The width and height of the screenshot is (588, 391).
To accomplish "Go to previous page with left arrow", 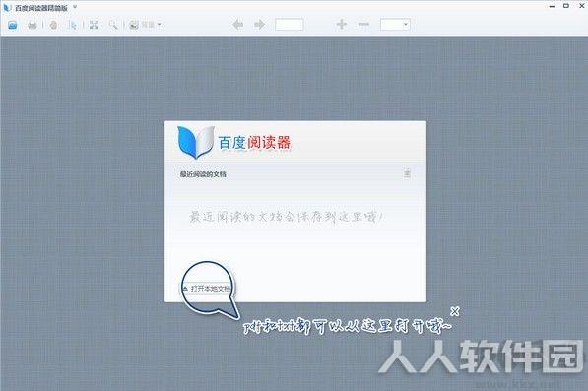I will click(x=238, y=25).
